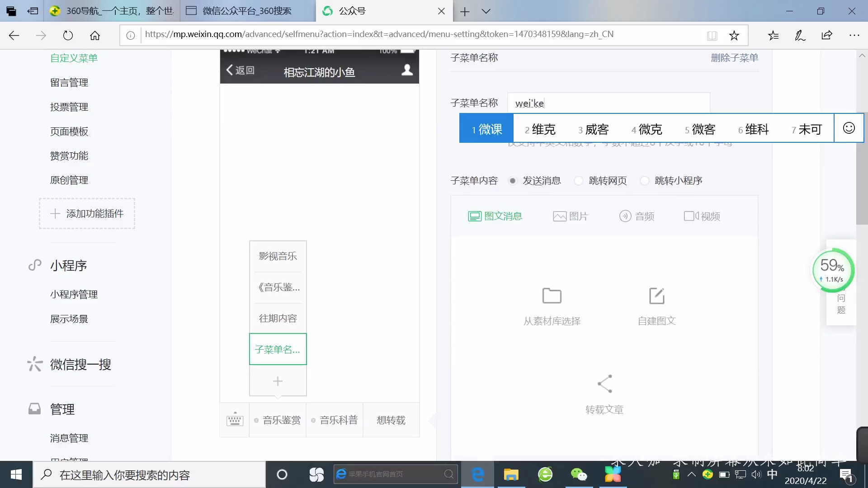Select the 视频 video content icon
The width and height of the screenshot is (868, 488).
pyautogui.click(x=690, y=216)
